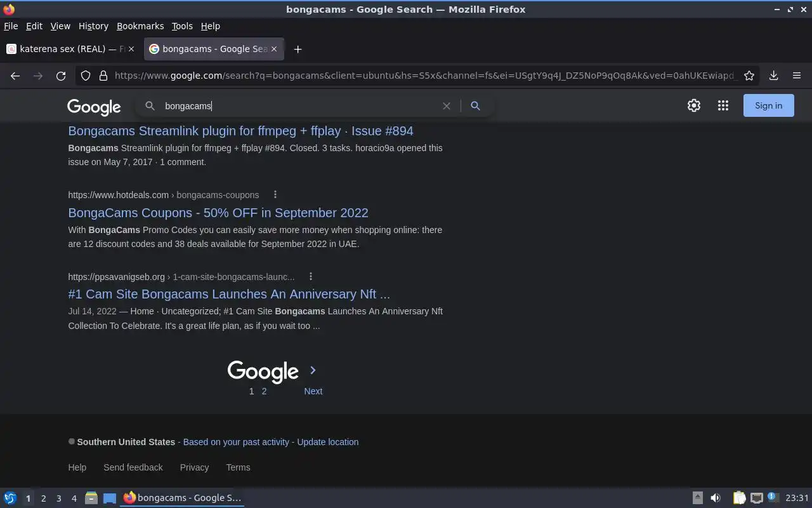The height and width of the screenshot is (508, 812).
Task: Open Google quick settings gear
Action: coord(694,105)
